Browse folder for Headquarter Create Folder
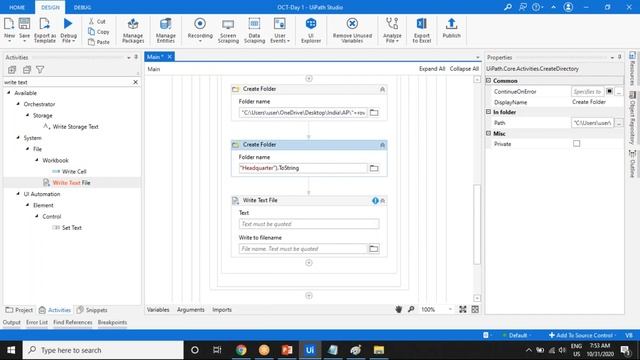The image size is (640, 360). coord(374,168)
